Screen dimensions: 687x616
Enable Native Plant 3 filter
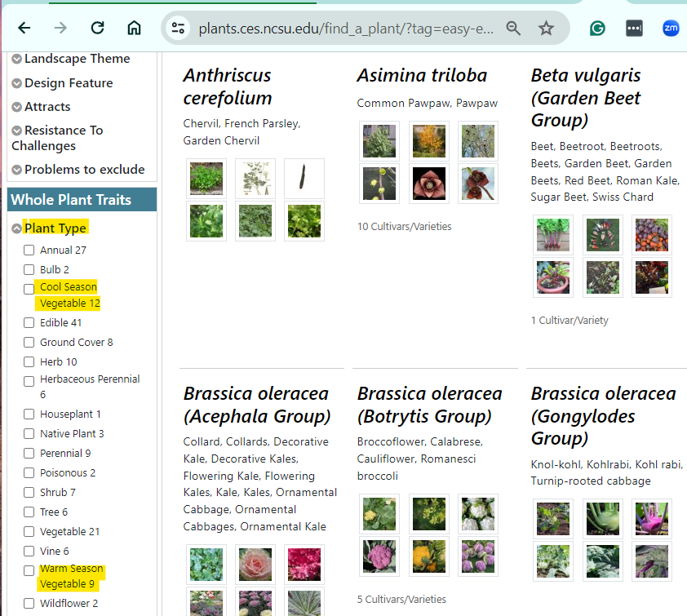(29, 434)
